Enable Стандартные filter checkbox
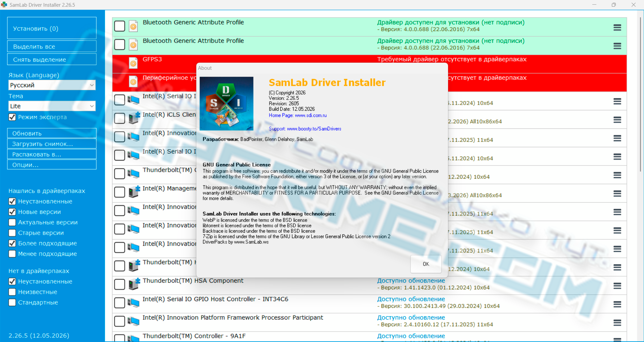Image resolution: width=644 pixels, height=342 pixels. (x=12, y=302)
